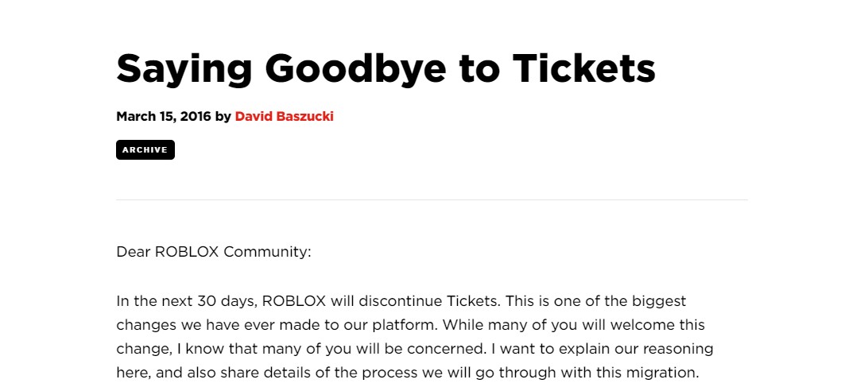
Task: Click the word by before the author name
Action: pyautogui.click(x=223, y=116)
